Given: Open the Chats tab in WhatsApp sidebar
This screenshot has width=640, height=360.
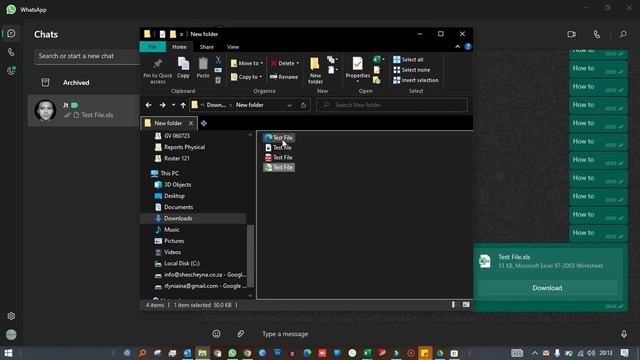Looking at the screenshot, I should 11,33.
